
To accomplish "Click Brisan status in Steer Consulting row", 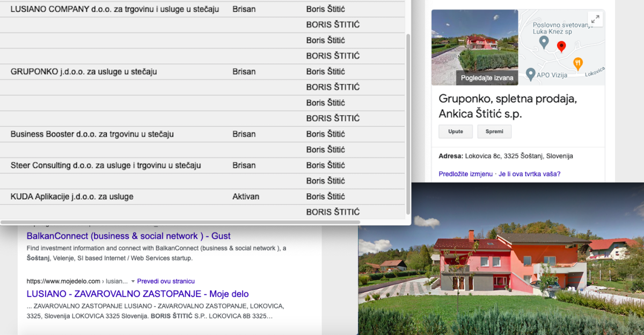I will tap(244, 165).
